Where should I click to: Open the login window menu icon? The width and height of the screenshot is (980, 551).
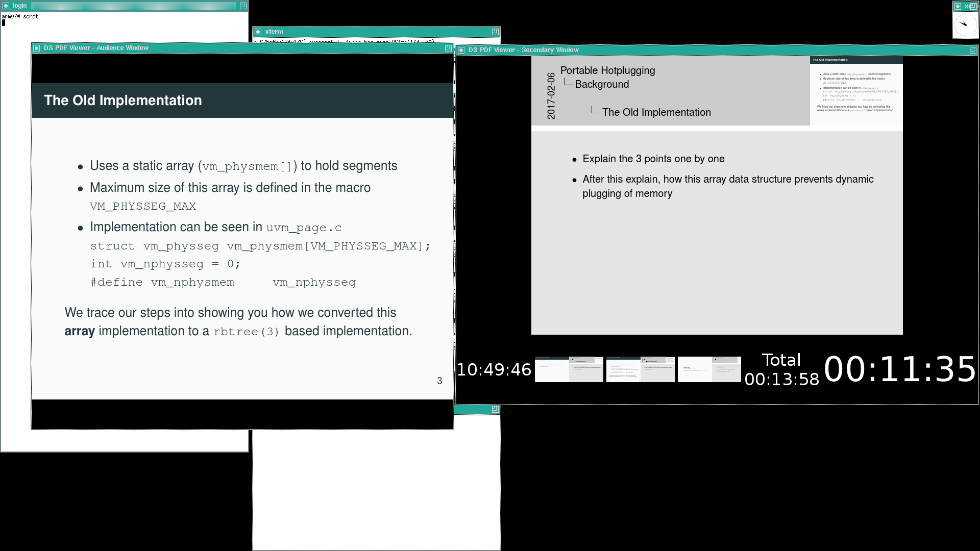click(x=6, y=6)
